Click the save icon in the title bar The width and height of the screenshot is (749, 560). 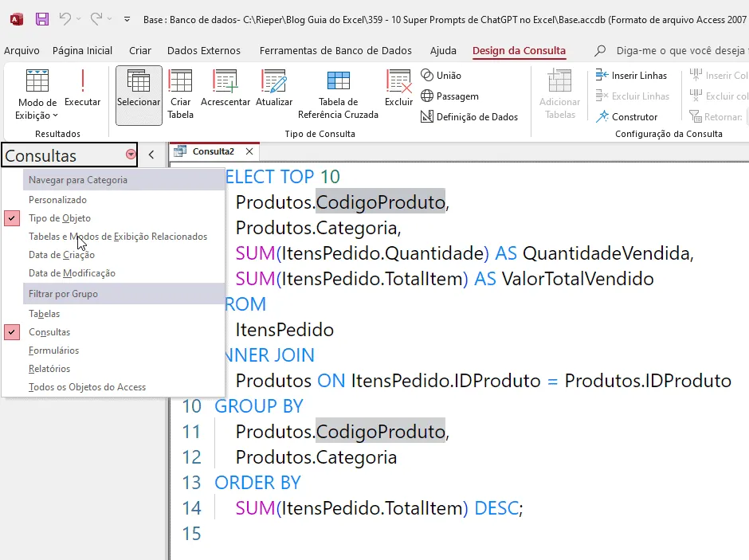(42, 19)
